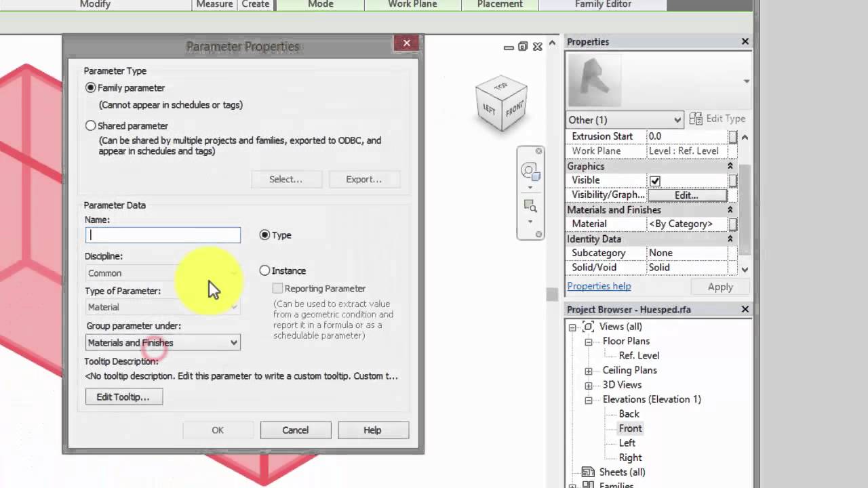
Task: Click the TOP face of the ViewCube
Action: (x=501, y=87)
